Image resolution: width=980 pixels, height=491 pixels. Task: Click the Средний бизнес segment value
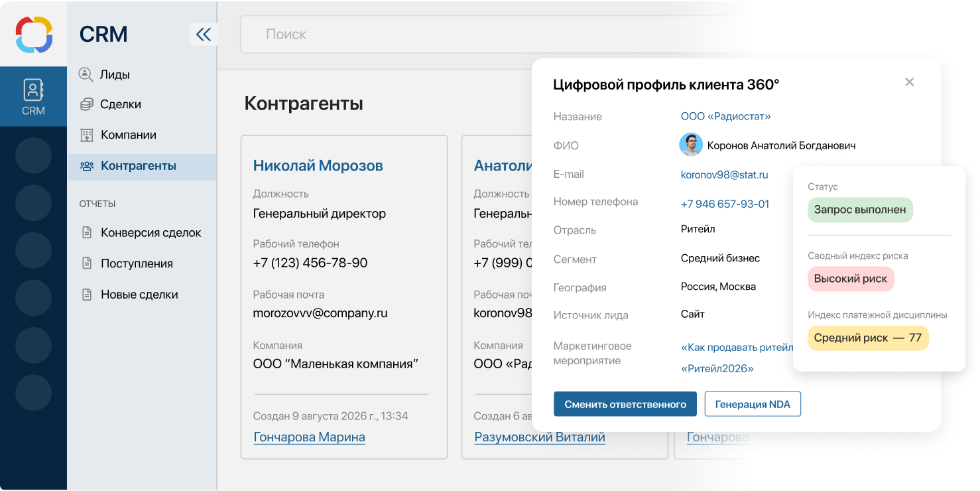click(720, 258)
